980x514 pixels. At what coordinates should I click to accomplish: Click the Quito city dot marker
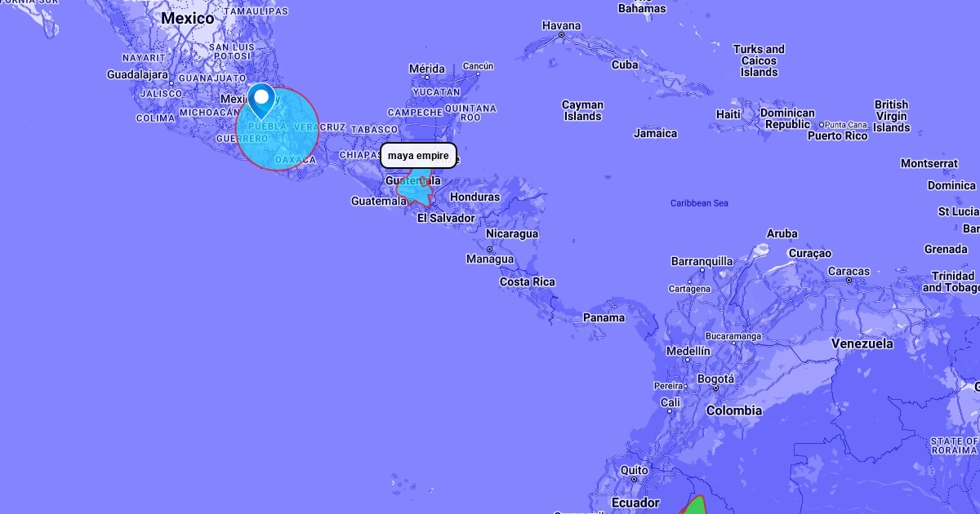[635, 481]
